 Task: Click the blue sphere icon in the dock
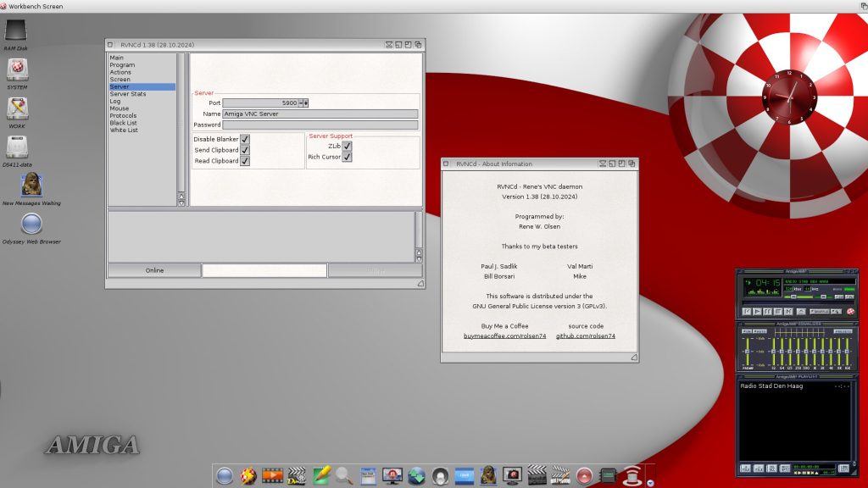click(x=224, y=476)
